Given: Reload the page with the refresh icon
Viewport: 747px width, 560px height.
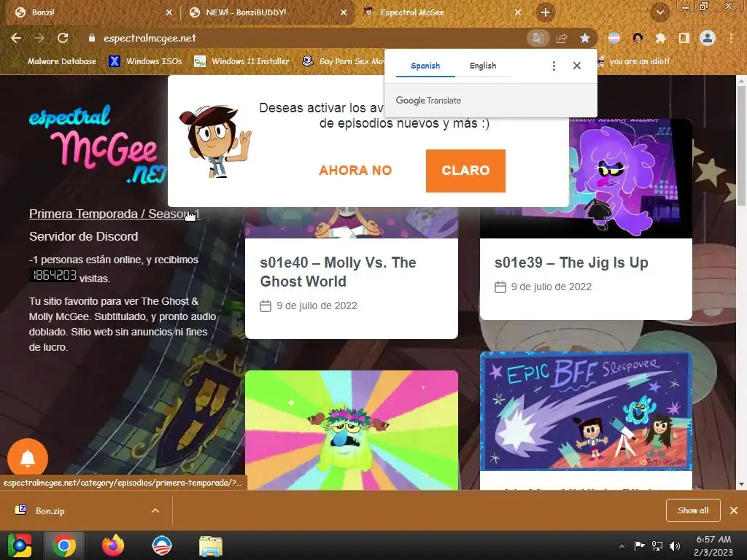Looking at the screenshot, I should click(x=63, y=38).
